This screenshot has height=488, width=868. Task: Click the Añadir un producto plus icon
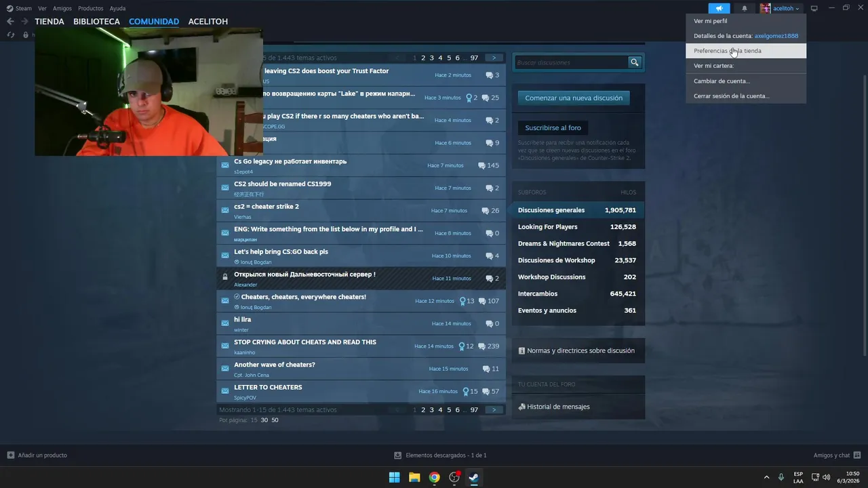10,455
